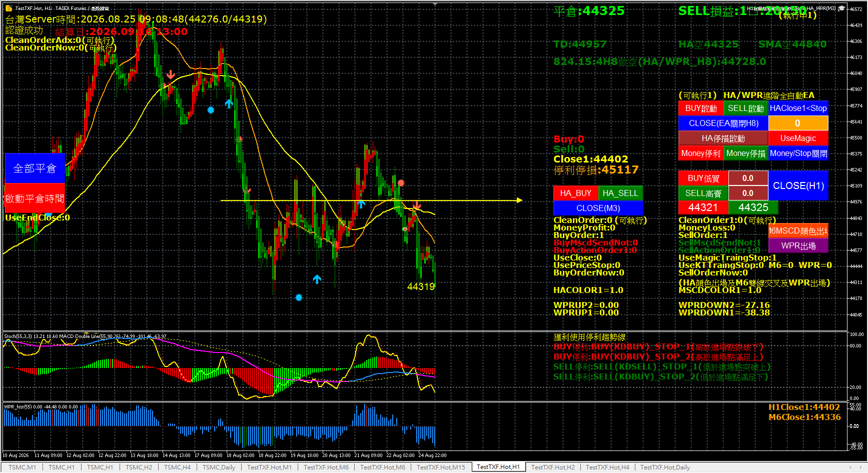Viewport: 868px width, 473px height.
Task: Click the 0.0 field beside BUY低買
Action: [748, 178]
